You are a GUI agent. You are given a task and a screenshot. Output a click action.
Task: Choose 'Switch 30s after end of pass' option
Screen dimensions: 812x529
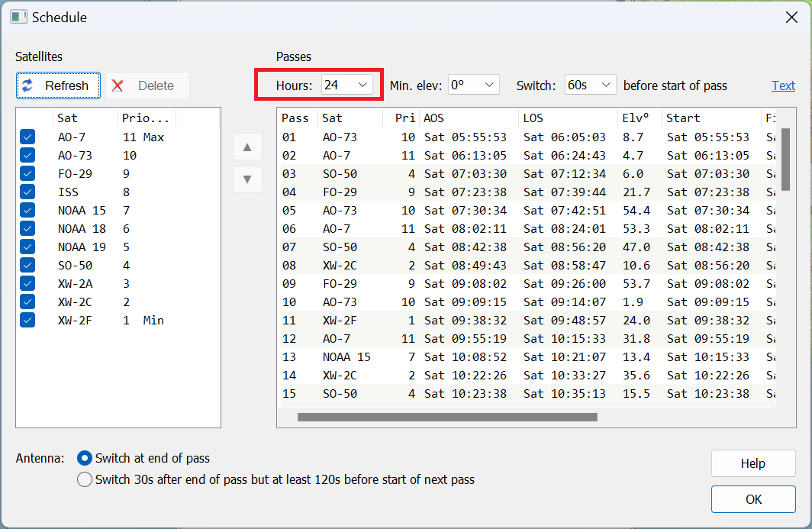[85, 480]
